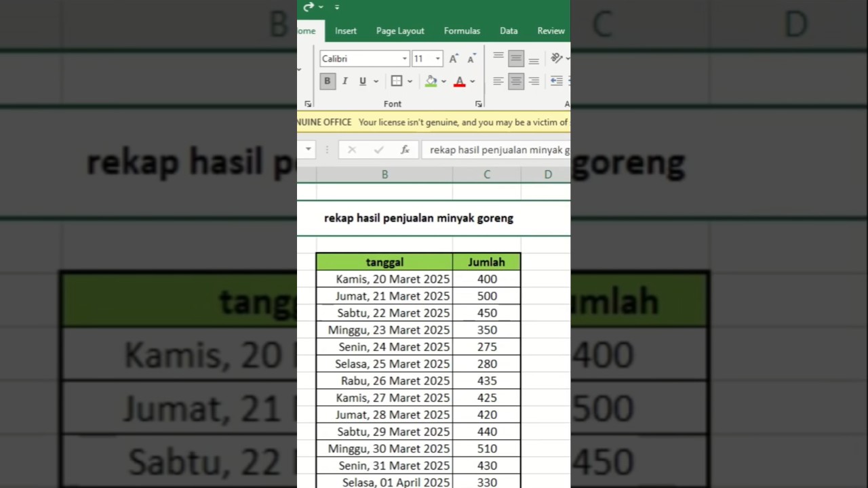This screenshot has width=868, height=488.
Task: Switch to the Insert ribbon tab
Action: click(345, 31)
